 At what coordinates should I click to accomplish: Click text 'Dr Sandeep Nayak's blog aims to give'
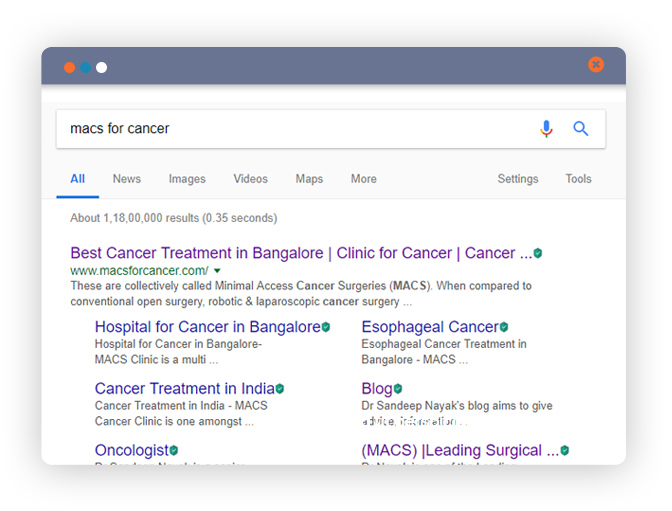[457, 406]
